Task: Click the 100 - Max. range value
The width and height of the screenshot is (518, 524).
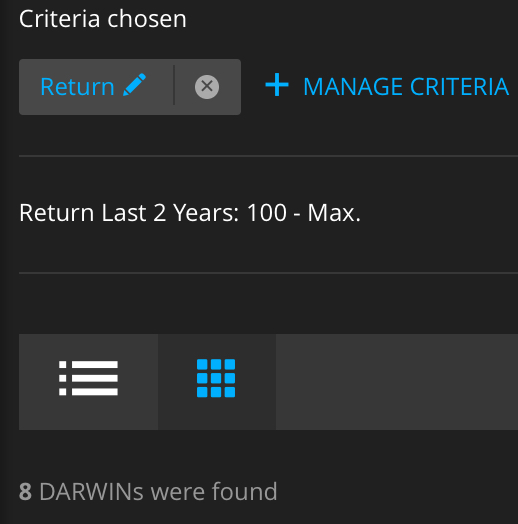Action: 304,213
